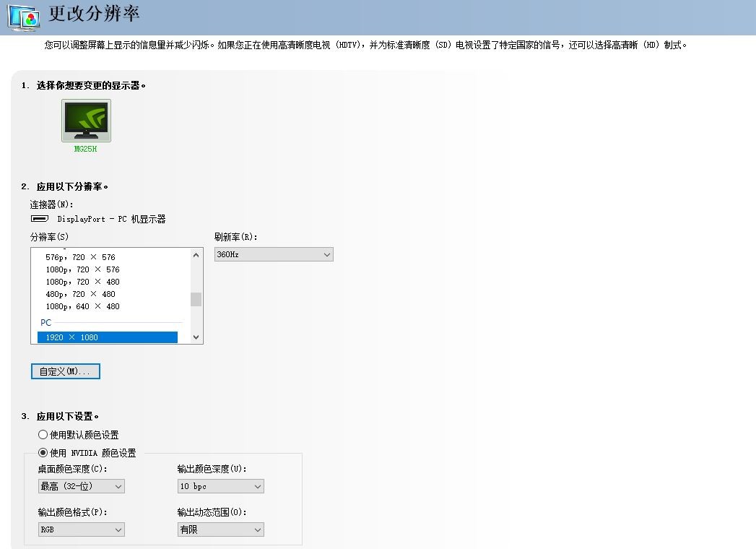Click the scroll-down arrow of the resolution list
The height and width of the screenshot is (549, 756).
click(196, 337)
